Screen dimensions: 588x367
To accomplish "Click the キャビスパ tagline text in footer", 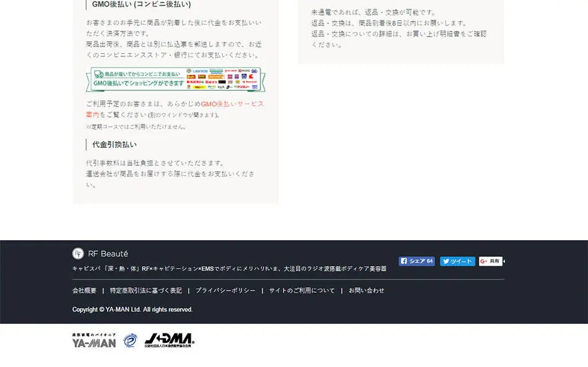I will point(229,269).
